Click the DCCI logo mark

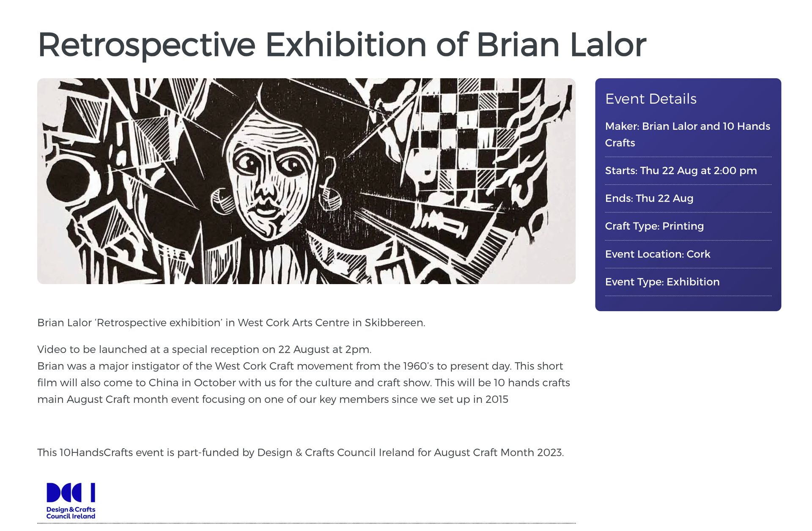click(71, 493)
